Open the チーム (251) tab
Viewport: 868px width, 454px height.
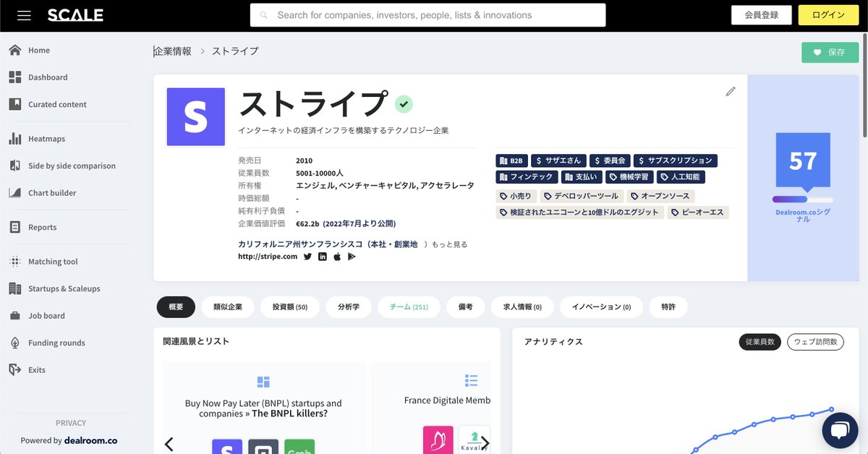point(409,307)
